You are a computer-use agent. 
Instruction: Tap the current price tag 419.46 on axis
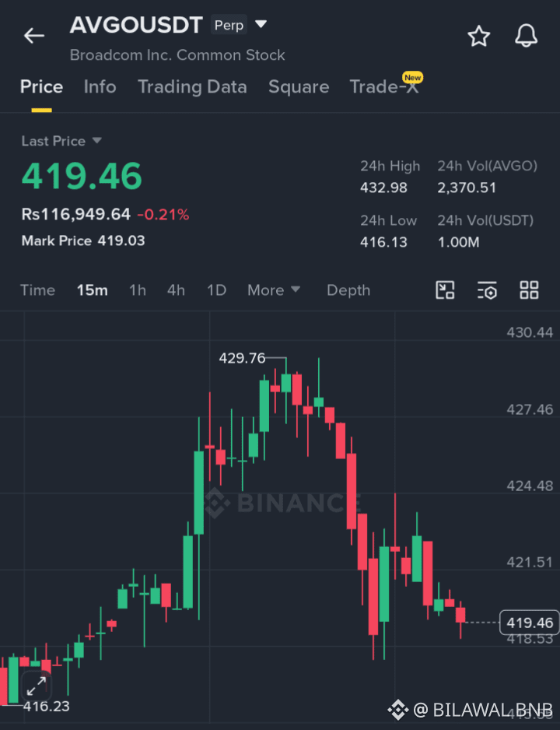click(530, 623)
